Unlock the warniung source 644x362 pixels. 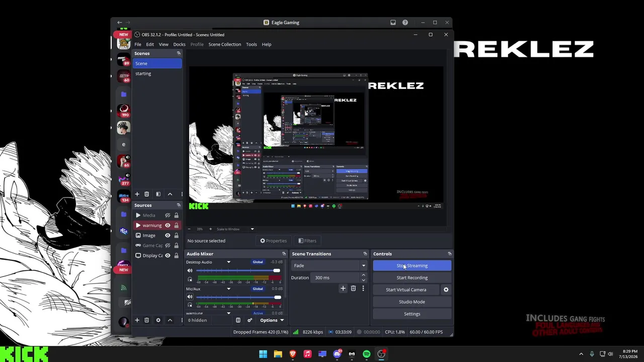pyautogui.click(x=176, y=225)
